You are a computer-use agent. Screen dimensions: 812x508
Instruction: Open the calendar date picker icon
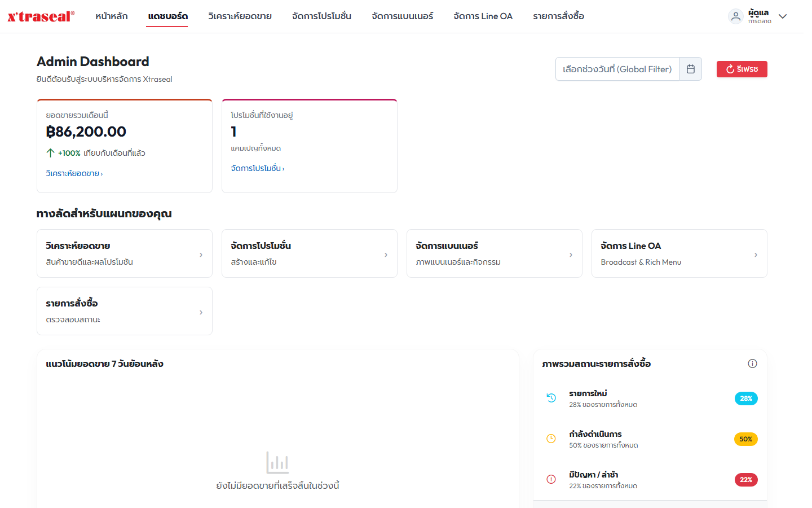[x=691, y=69]
